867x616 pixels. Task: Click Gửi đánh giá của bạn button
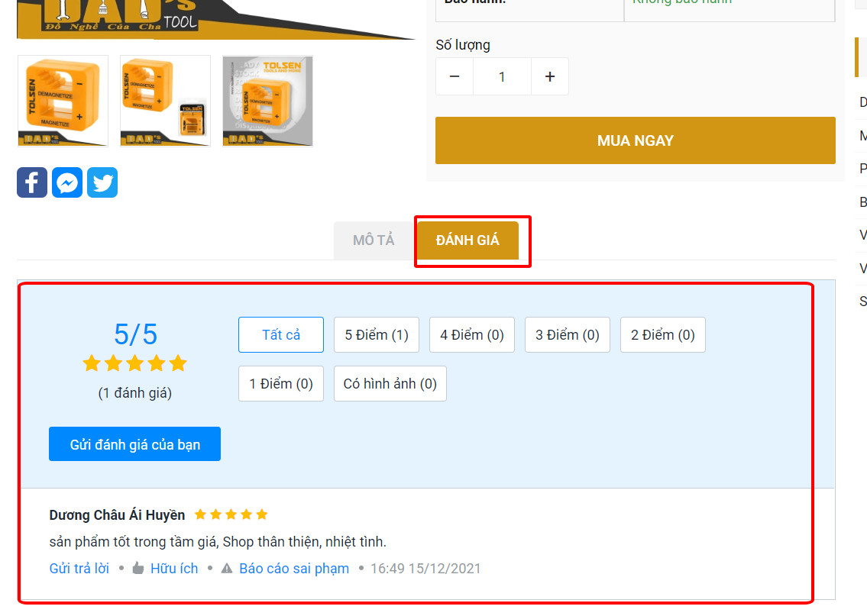pos(135,444)
